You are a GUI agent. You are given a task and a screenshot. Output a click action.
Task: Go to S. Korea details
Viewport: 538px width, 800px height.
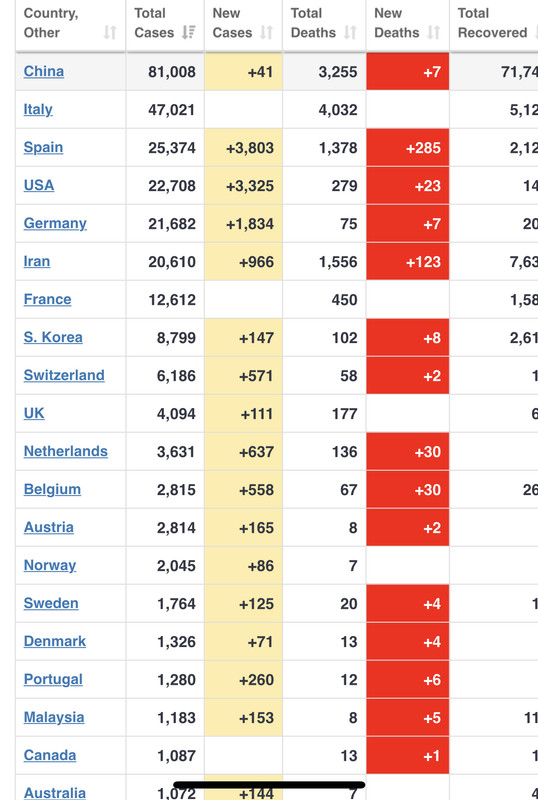tap(53, 337)
